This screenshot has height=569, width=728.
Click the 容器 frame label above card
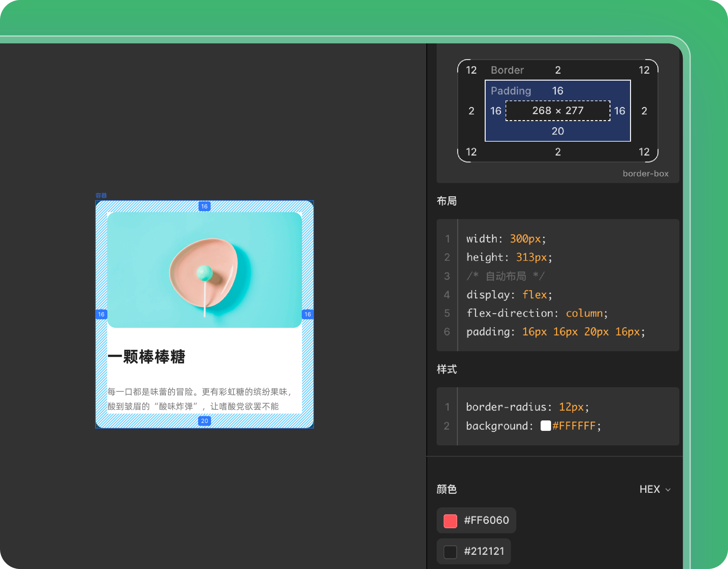point(101,195)
